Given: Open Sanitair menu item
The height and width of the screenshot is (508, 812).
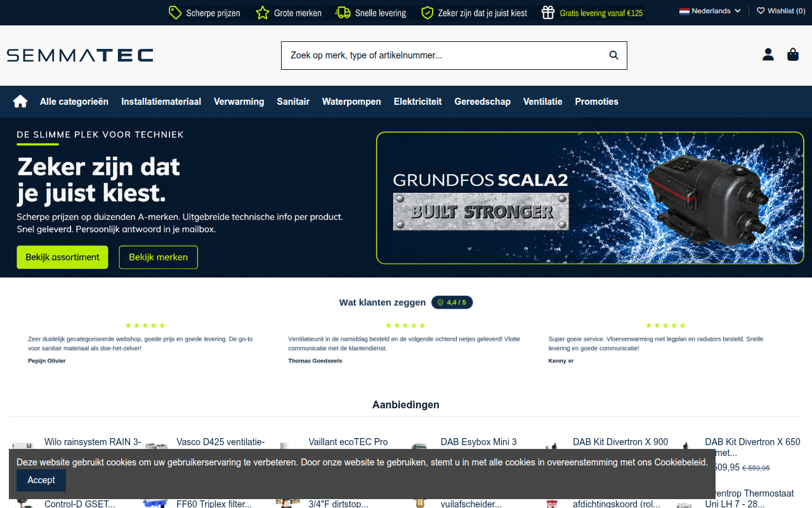Looking at the screenshot, I should (x=293, y=102).
